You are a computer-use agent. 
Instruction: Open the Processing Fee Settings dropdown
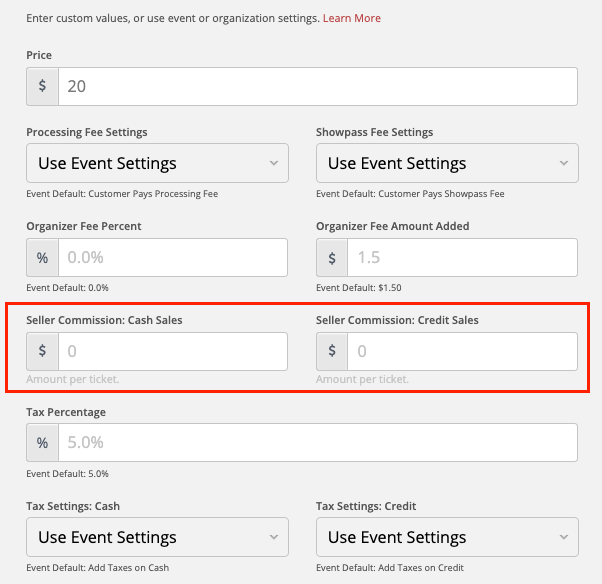pyautogui.click(x=157, y=163)
